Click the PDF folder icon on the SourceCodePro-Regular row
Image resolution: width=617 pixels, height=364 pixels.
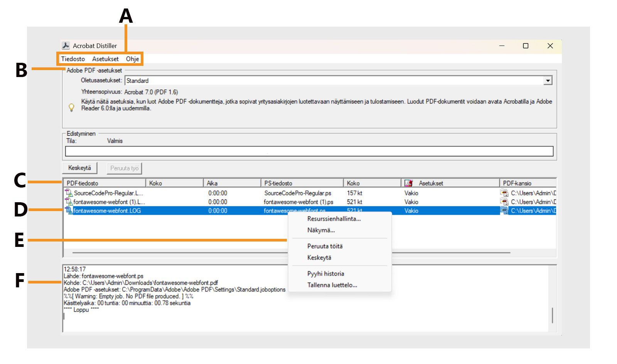point(505,193)
